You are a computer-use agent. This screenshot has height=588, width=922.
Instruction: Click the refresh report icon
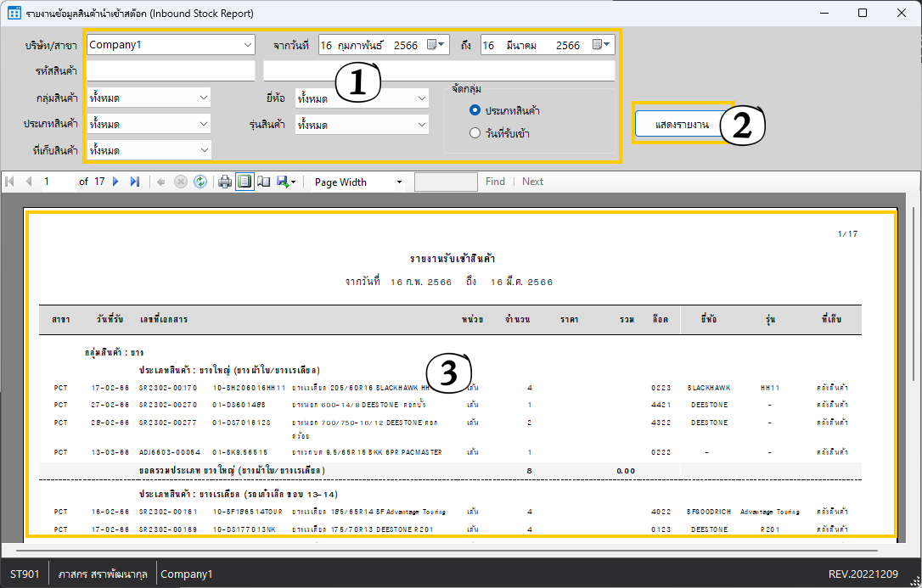[x=200, y=182]
